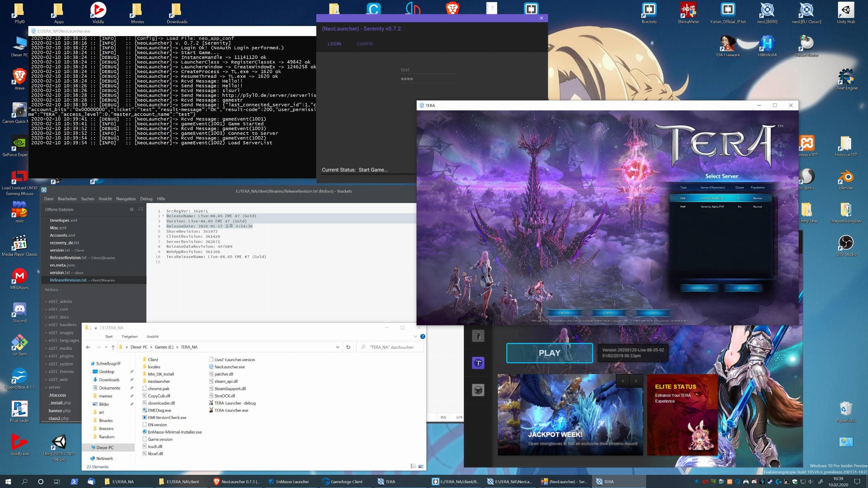Open the Papierkorb recycle bin

(846, 412)
